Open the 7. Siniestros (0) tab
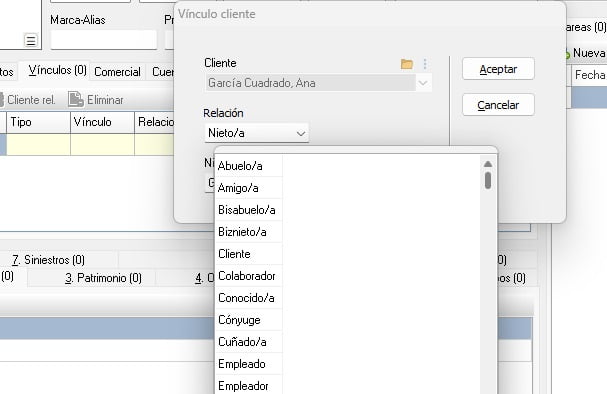 [48, 260]
